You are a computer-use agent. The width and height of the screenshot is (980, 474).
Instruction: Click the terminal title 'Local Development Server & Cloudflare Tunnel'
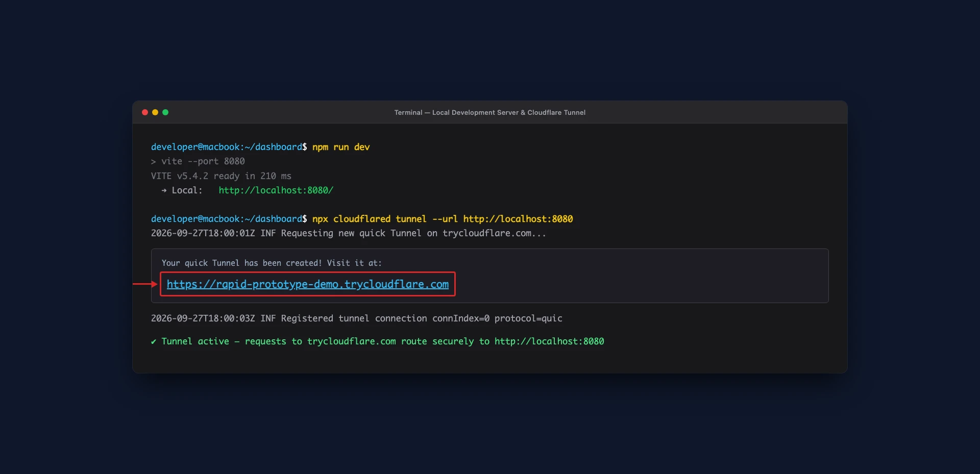pyautogui.click(x=489, y=112)
